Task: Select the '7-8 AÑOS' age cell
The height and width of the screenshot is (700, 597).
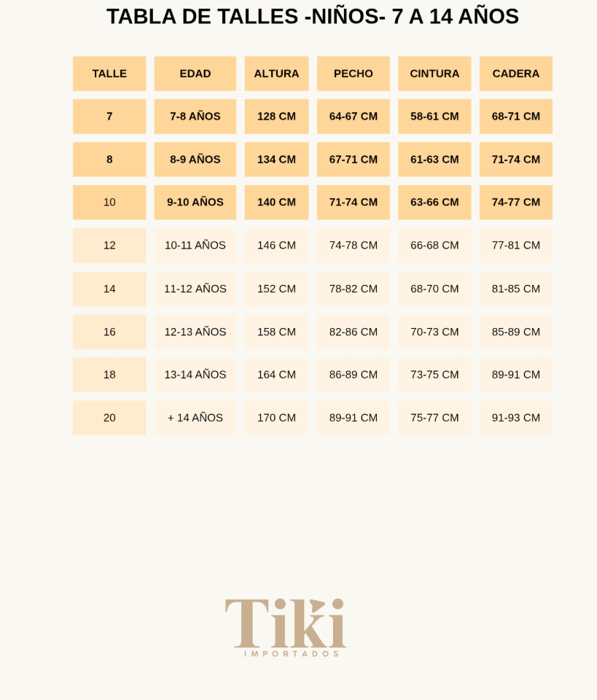Action: coord(195,117)
